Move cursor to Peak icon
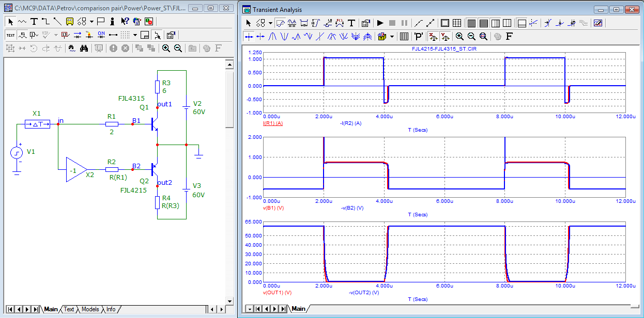 [x=272, y=37]
